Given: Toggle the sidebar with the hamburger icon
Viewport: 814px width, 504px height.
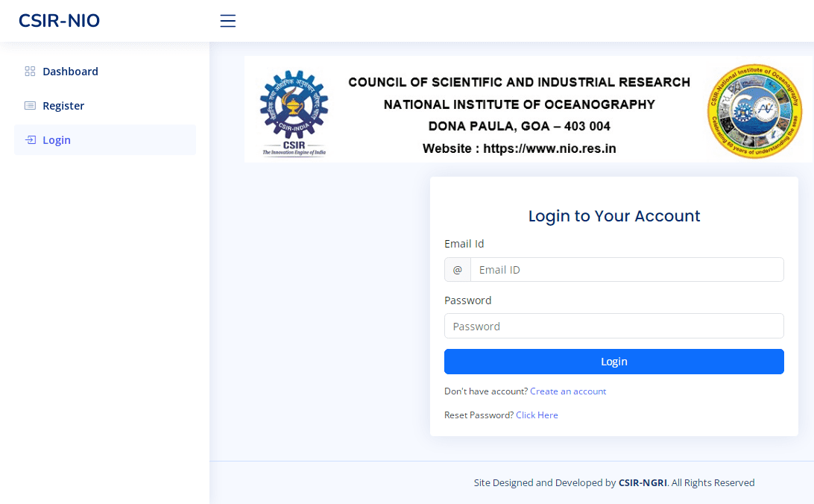Looking at the screenshot, I should pos(228,21).
